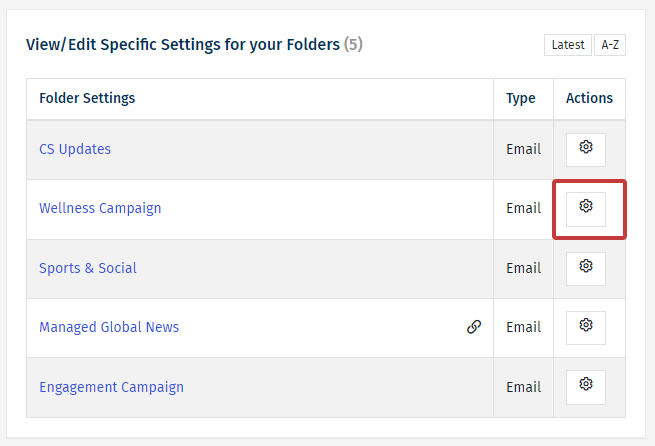The image size is (655, 446).
Task: Go to the Sports & Social folder
Action: (88, 268)
